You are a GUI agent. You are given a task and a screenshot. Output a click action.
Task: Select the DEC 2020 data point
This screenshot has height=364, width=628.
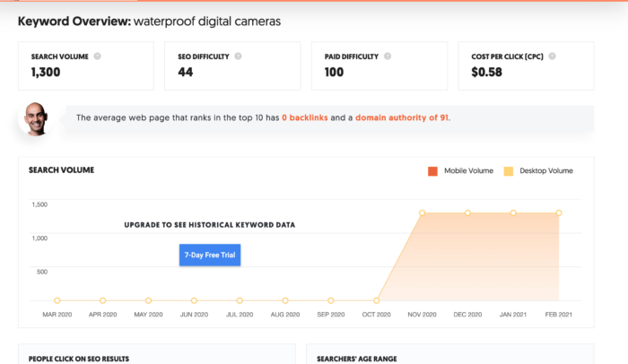467,212
